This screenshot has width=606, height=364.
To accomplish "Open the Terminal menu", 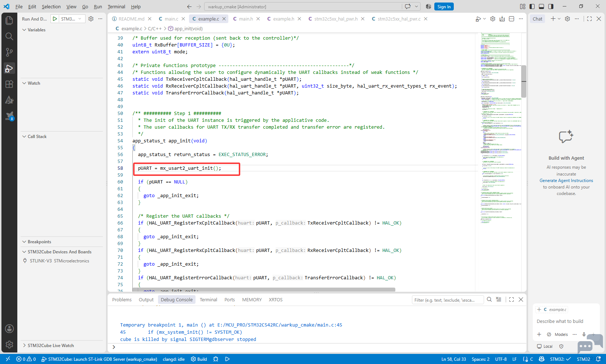I will click(116, 6).
